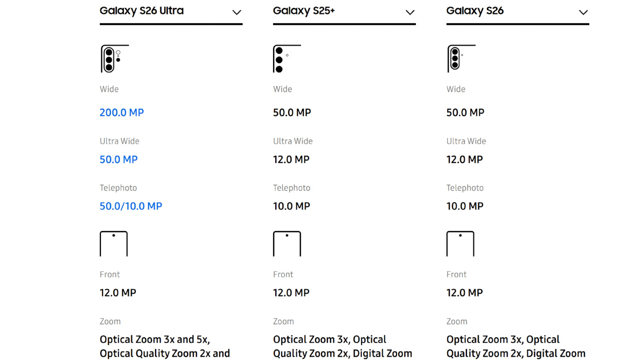Click Galaxy S26 telephoto 10.0 MP value
Image resolution: width=644 pixels, height=362 pixels.
point(465,206)
